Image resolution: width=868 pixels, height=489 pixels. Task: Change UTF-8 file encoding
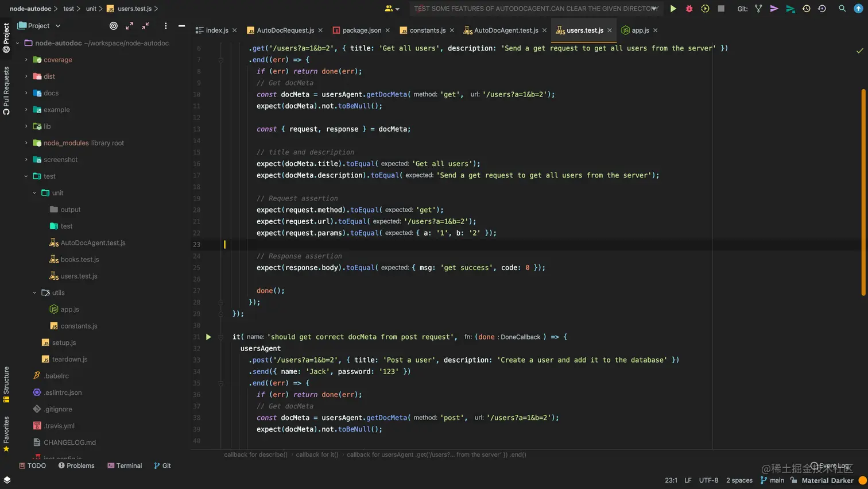point(708,480)
